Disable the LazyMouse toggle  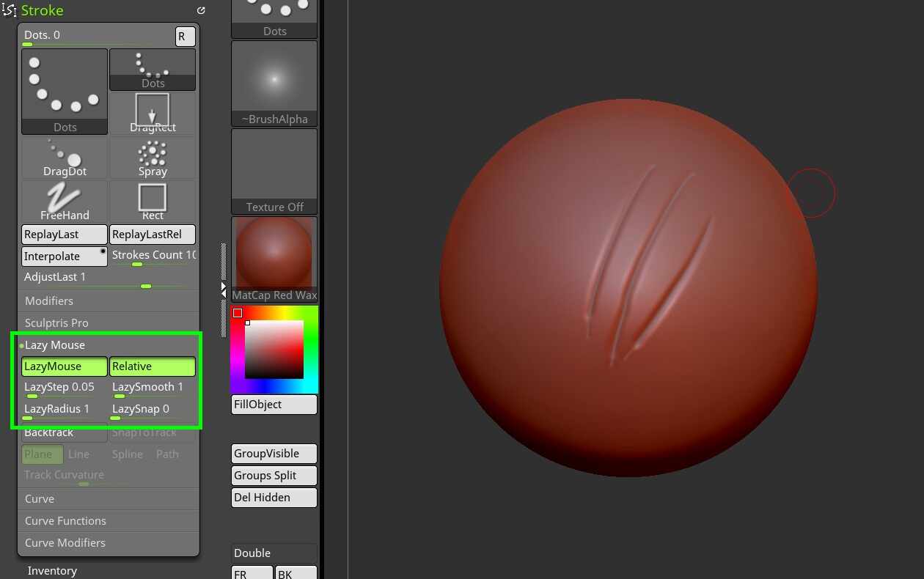click(64, 366)
